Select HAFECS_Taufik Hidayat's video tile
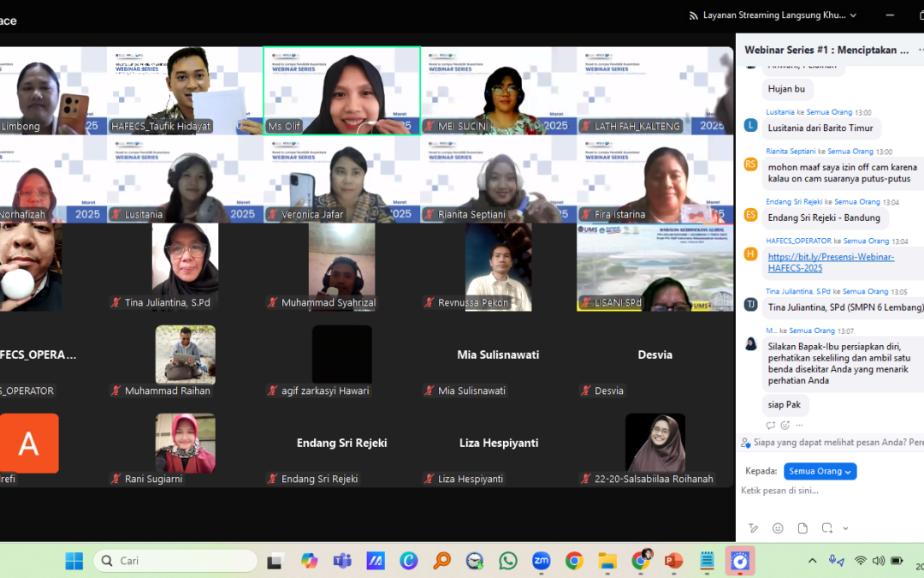924x578 pixels. pos(185,91)
